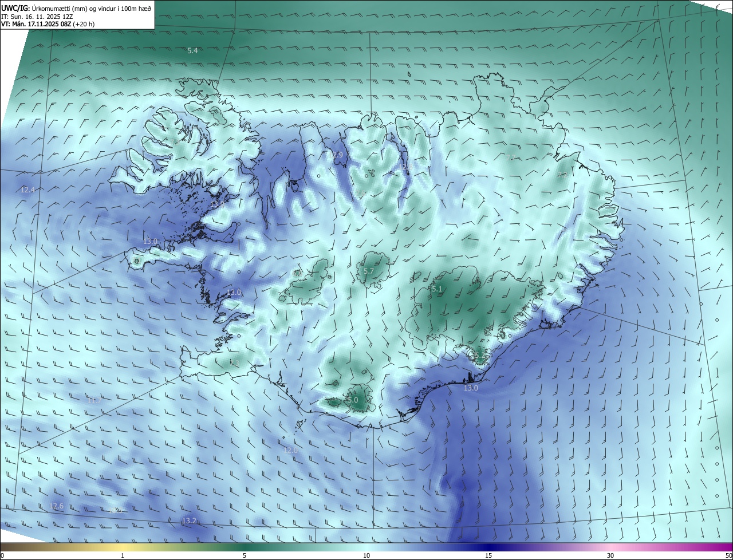Click the "30" tick on the colorbar
This screenshot has height=560, width=733.
610,555
